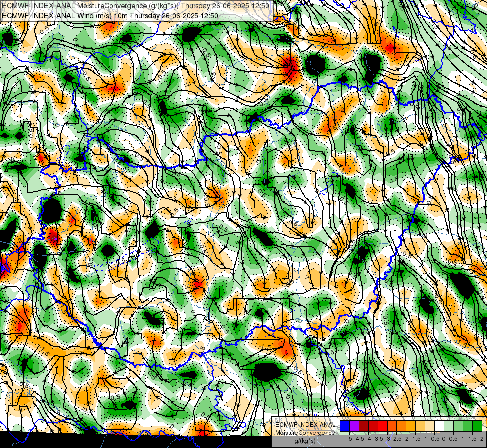This screenshot has height=448, width=487.
Task: Click the light orange swatch between -1.5 and -1
Action: [x=420, y=426]
